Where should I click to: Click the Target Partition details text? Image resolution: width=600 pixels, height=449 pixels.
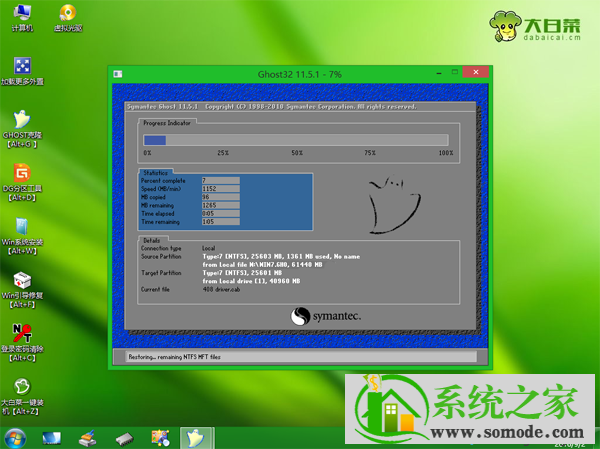(251, 277)
